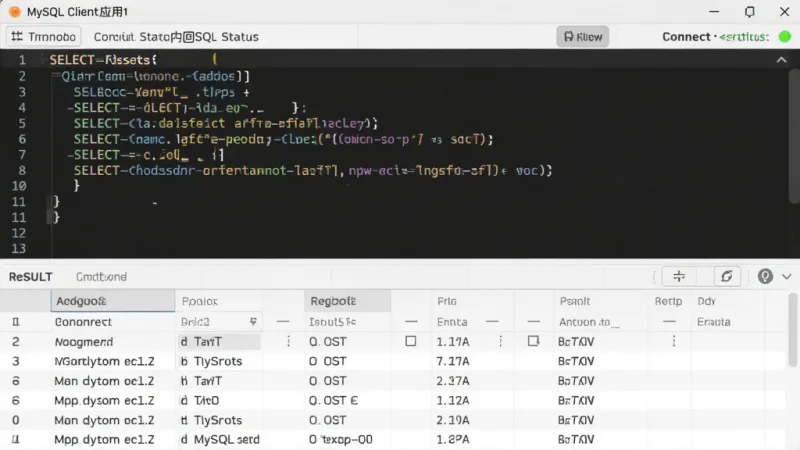Image resolution: width=800 pixels, height=450 pixels.
Task: Toggle the checkbox before BsTΛV in row 2
Action: (533, 341)
